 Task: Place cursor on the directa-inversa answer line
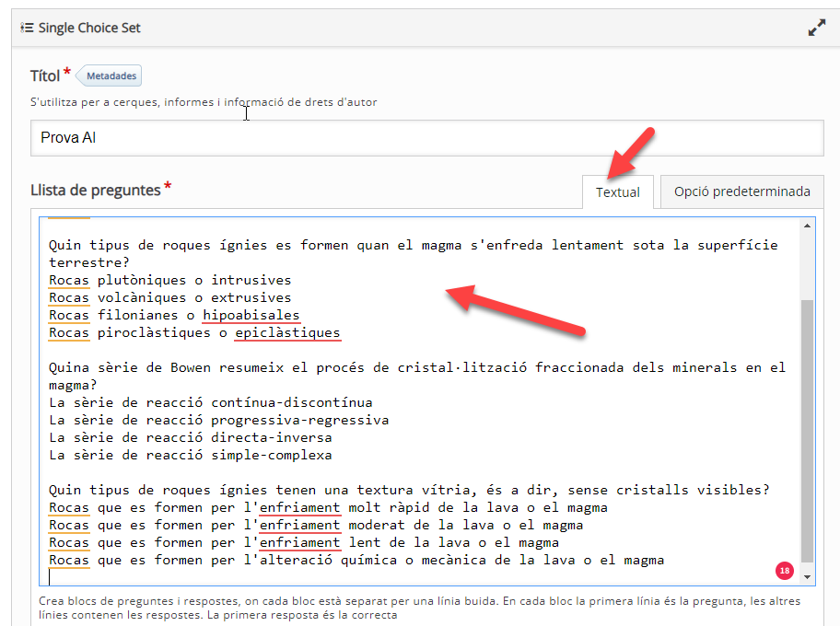click(198, 437)
